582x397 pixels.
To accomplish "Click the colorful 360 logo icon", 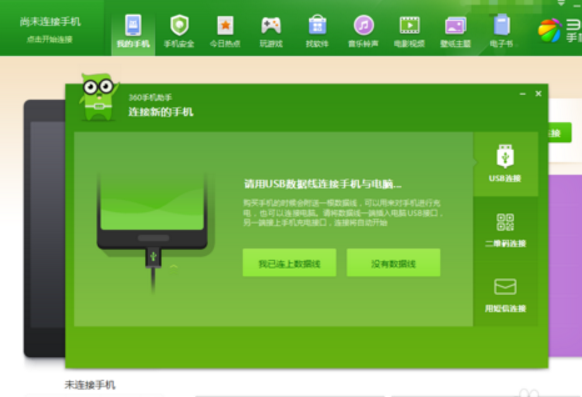I will pyautogui.click(x=550, y=30).
